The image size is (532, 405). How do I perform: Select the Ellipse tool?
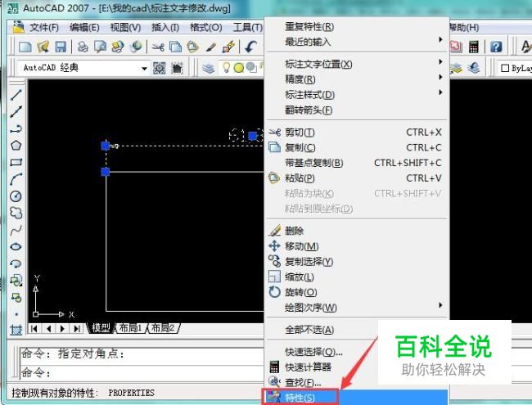16,246
